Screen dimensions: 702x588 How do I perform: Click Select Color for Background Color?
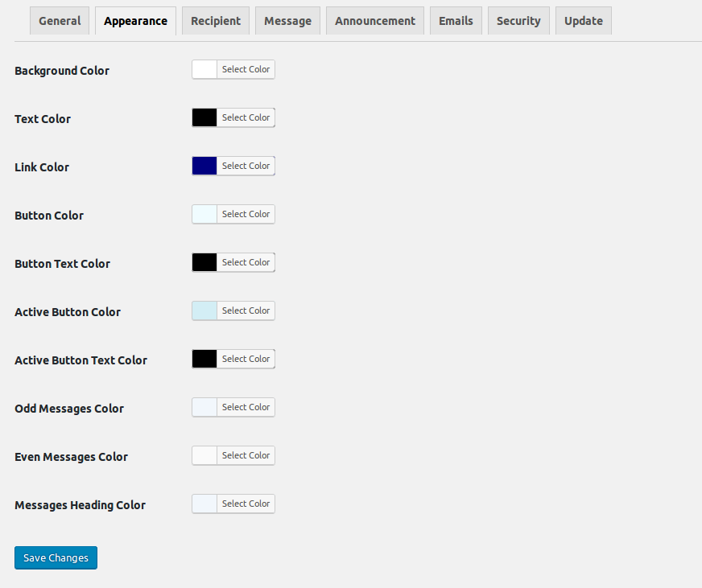click(x=246, y=69)
